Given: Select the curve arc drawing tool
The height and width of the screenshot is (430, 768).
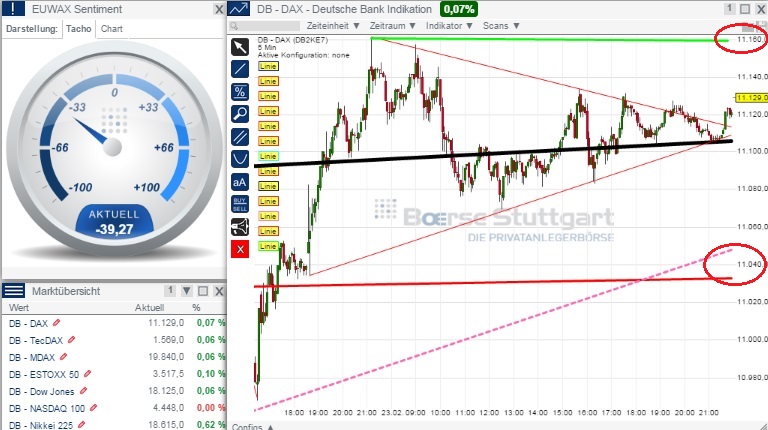Looking at the screenshot, I should [x=240, y=159].
